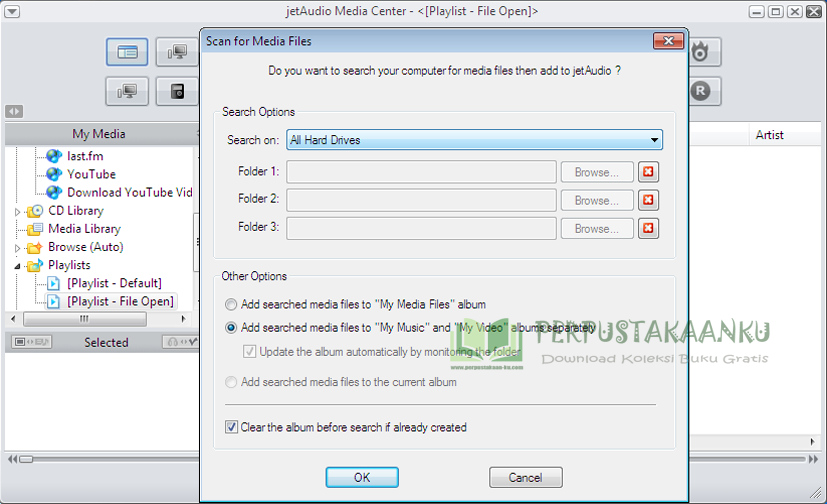Click the portable device toolbar icon
This screenshot has width=827, height=504.
pyautogui.click(x=178, y=91)
